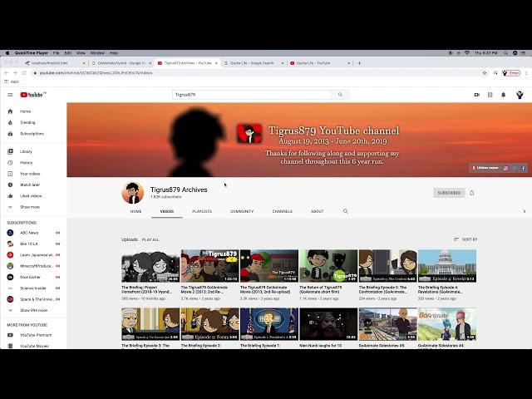Click the right chevron on channel tabs
Image resolution: width=532 pixels, height=399 pixels.
pyautogui.click(x=525, y=211)
